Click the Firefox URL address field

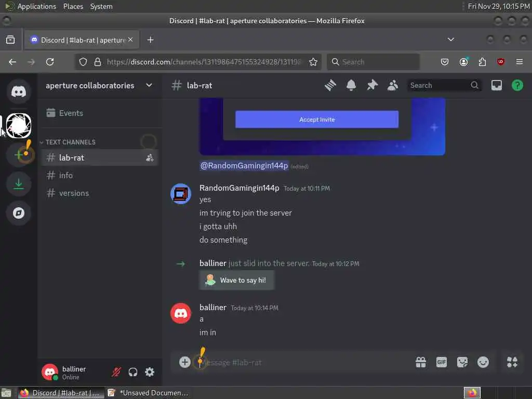coord(204,62)
